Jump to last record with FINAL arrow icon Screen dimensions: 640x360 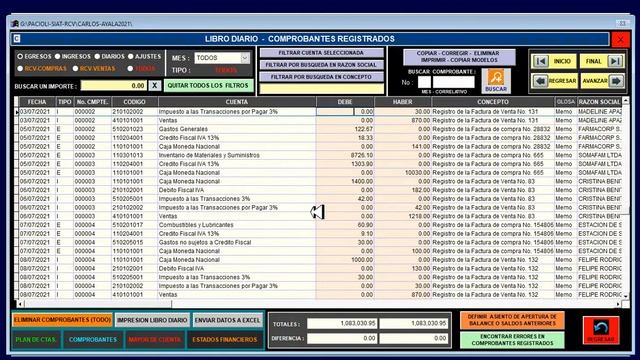click(615, 61)
